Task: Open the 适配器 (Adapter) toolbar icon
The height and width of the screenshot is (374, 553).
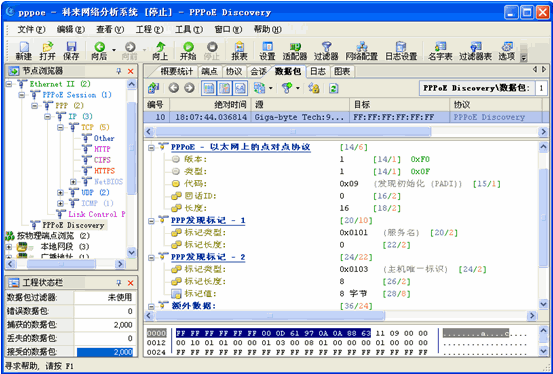Action: (x=295, y=51)
